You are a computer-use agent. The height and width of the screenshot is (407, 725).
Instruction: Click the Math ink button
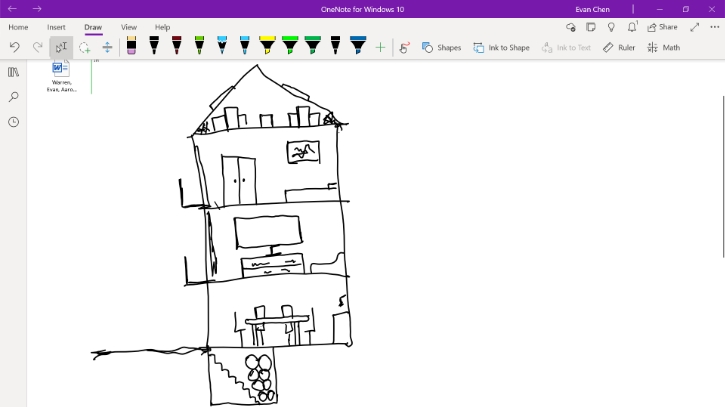(663, 47)
